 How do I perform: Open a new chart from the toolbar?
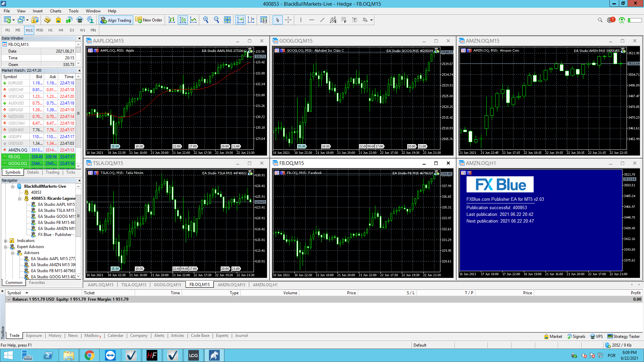coord(7,20)
